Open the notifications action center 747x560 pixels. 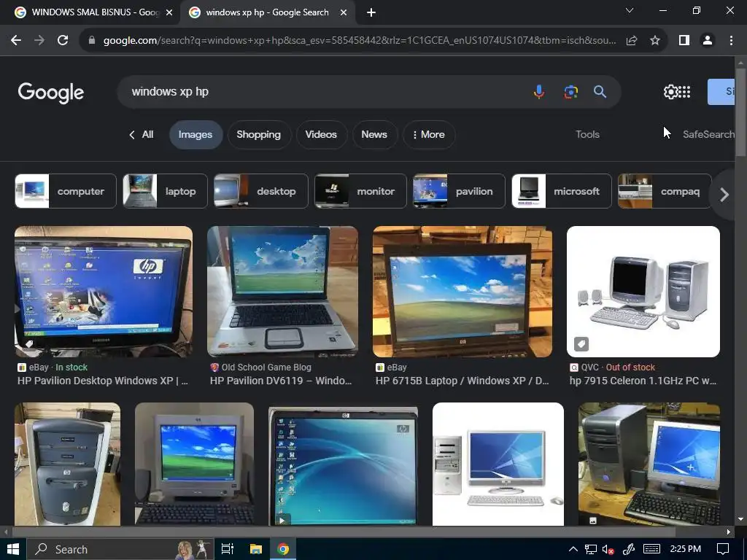(723, 549)
